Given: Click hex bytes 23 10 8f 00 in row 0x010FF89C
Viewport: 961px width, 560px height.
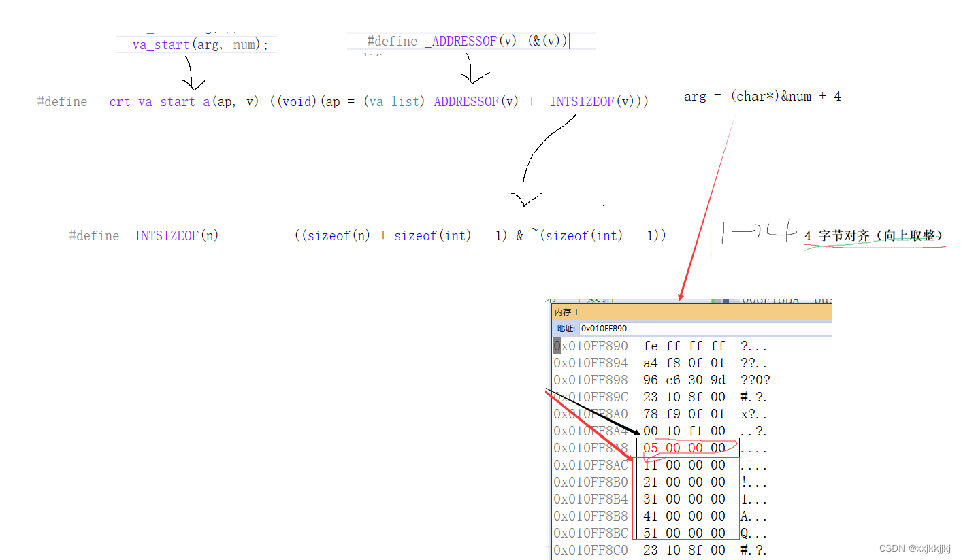Looking at the screenshot, I should (684, 397).
